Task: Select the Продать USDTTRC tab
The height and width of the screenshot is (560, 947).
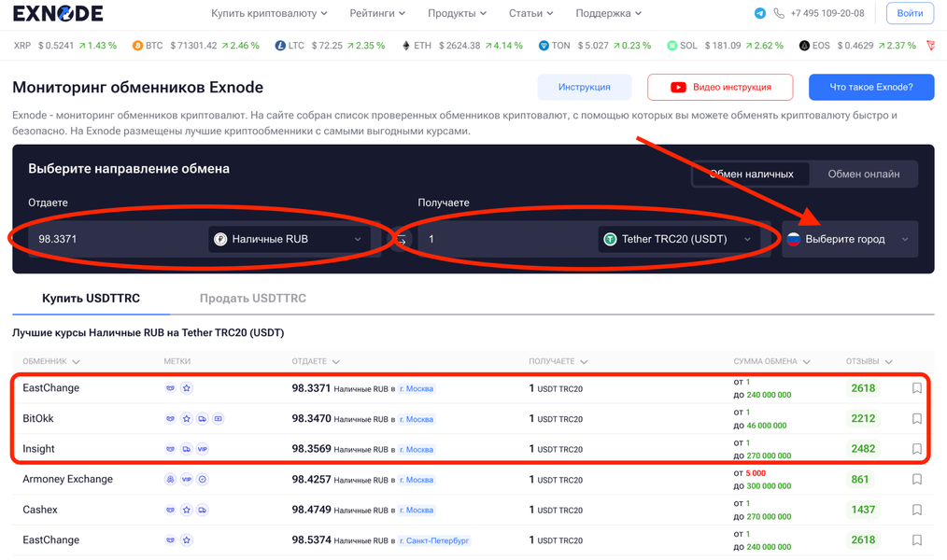Action: pos(252,299)
